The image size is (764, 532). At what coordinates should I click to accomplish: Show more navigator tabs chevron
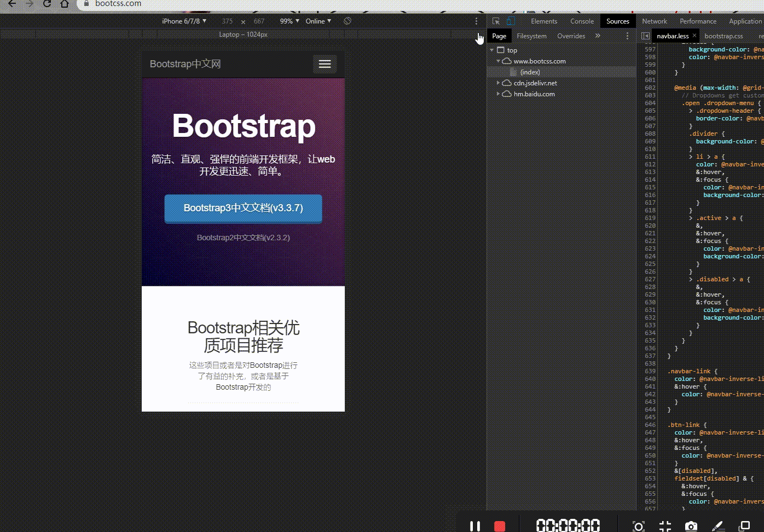click(598, 36)
